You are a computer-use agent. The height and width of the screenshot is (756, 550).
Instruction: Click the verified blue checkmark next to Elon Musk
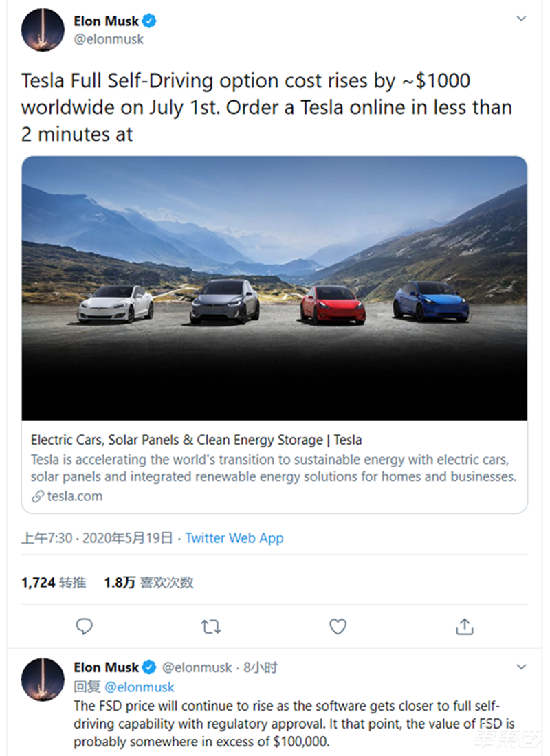[148, 21]
